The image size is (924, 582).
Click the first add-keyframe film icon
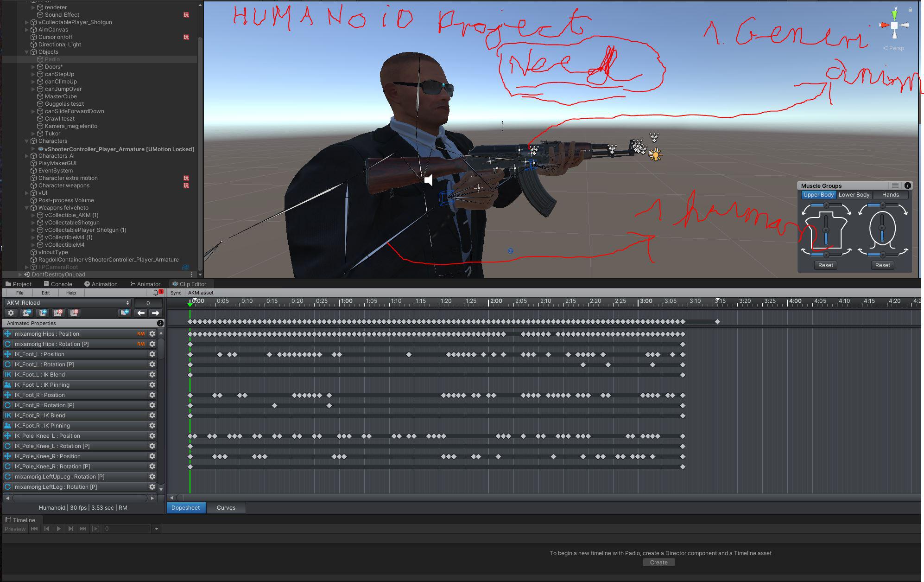[27, 313]
